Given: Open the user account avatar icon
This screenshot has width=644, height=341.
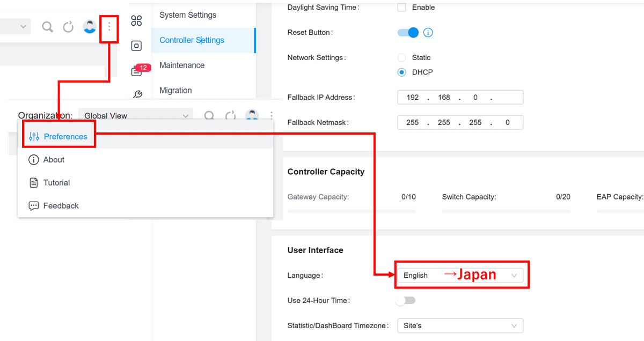Looking at the screenshot, I should point(89,26).
